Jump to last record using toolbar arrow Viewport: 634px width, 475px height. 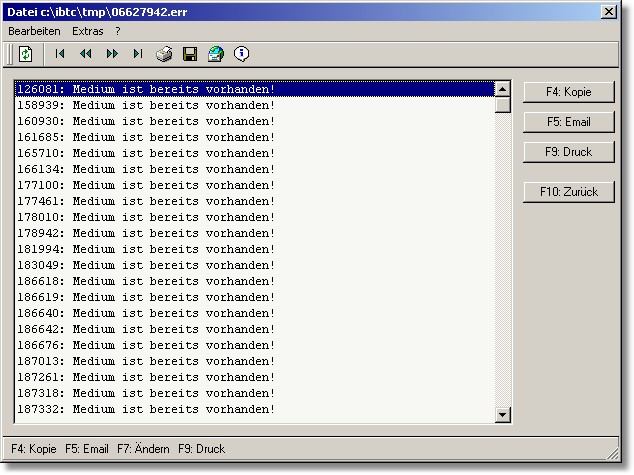[138, 54]
